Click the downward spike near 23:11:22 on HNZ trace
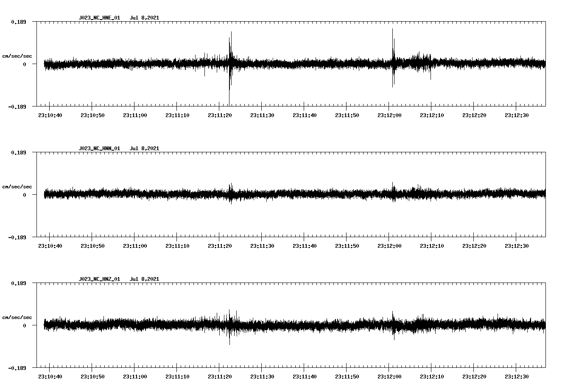576x392 pixels. tap(230, 337)
